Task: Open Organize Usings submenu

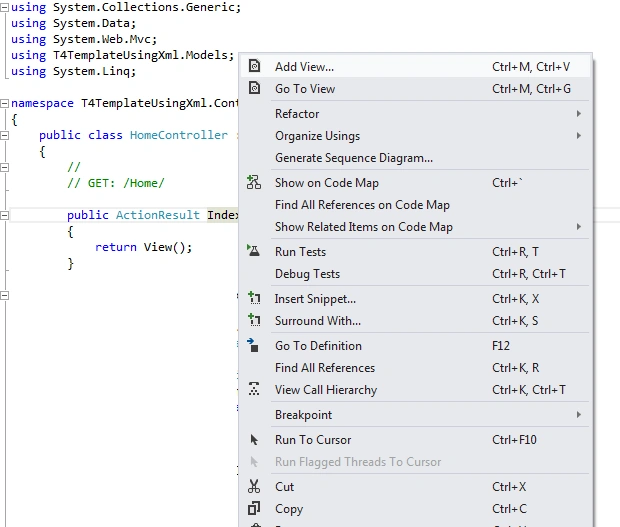Action: pos(415,136)
